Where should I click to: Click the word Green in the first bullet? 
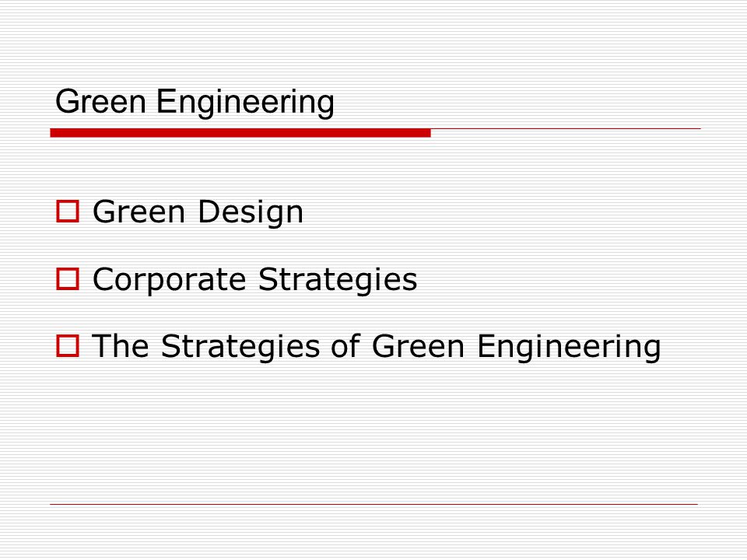(x=139, y=212)
